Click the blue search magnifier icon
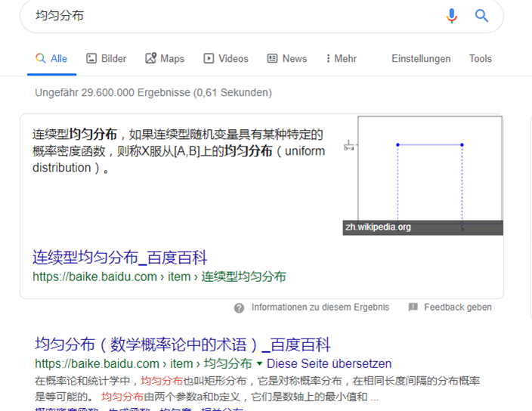Screen dimensions: 532x411 click(x=481, y=16)
